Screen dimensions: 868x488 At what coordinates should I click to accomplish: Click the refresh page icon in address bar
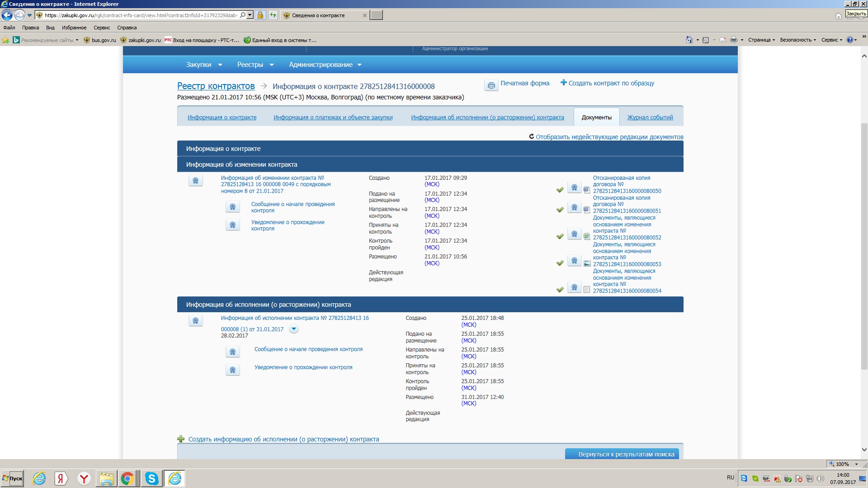click(x=273, y=15)
